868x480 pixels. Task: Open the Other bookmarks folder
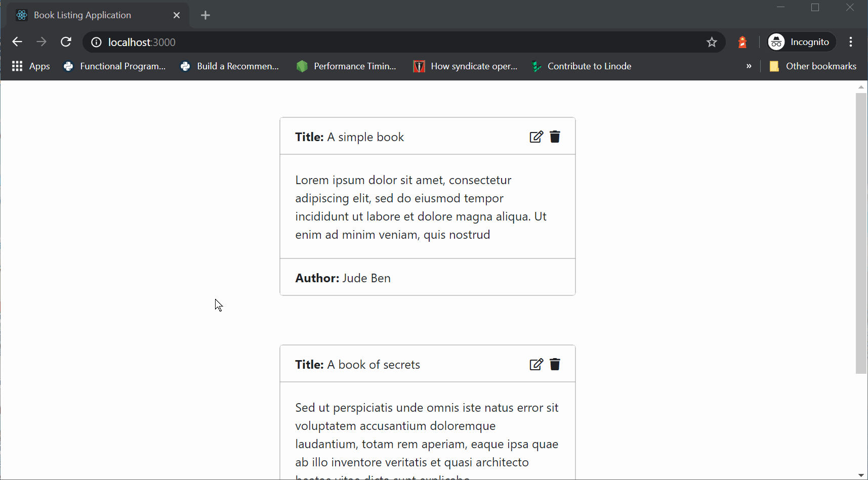813,66
